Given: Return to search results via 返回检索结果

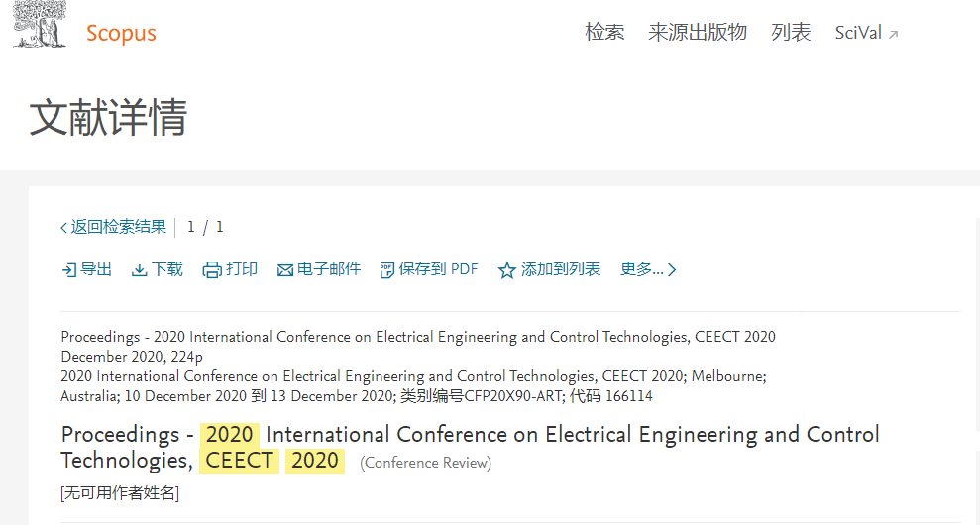Looking at the screenshot, I should (x=118, y=227).
